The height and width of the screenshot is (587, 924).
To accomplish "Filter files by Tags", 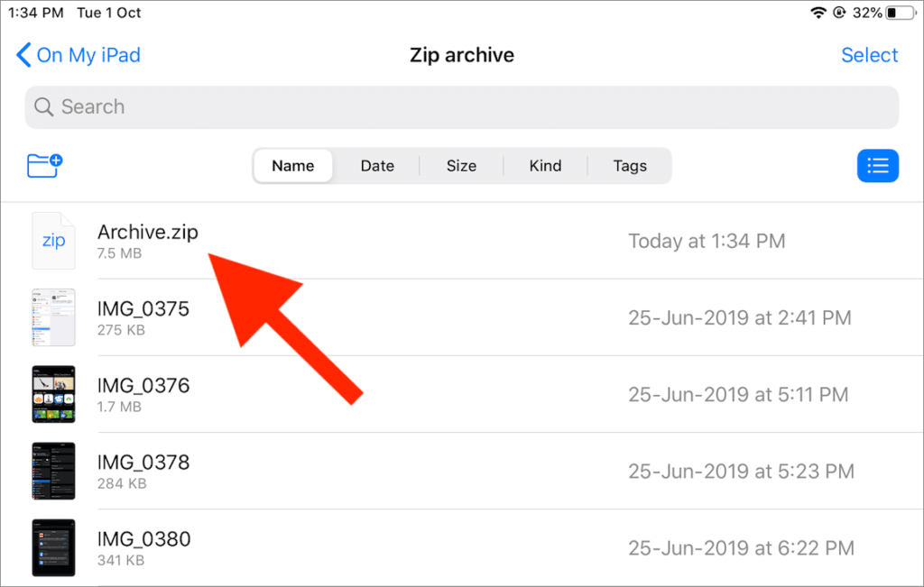I will (629, 165).
